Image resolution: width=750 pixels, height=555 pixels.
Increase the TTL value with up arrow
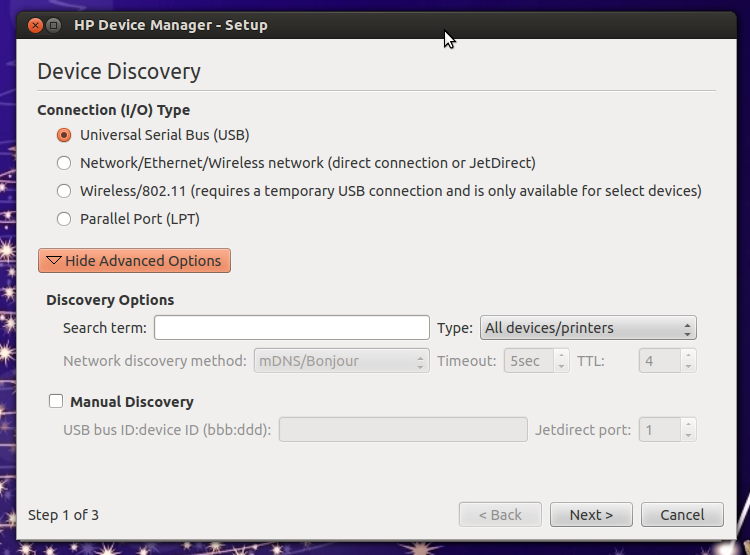688,355
